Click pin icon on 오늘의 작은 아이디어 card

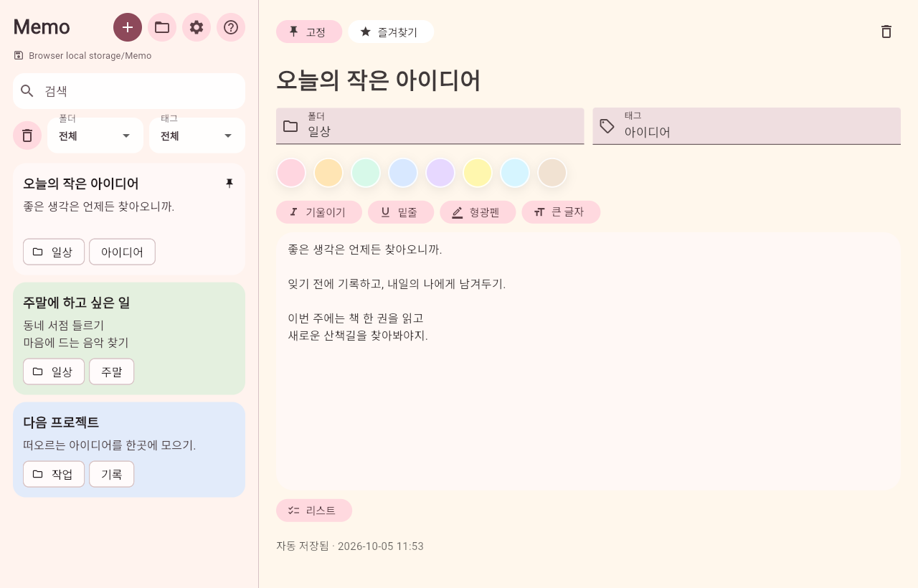229,184
